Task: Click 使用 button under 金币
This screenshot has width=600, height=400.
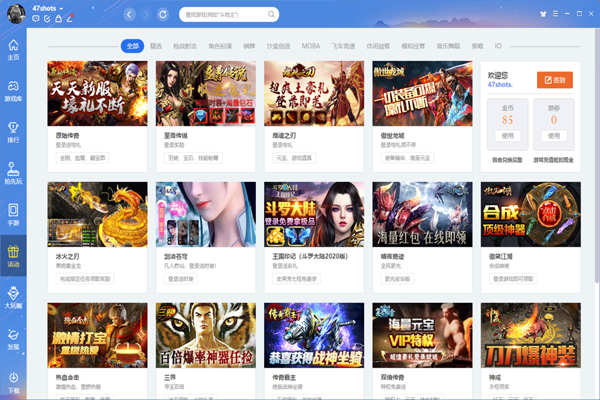Action: pos(507,135)
